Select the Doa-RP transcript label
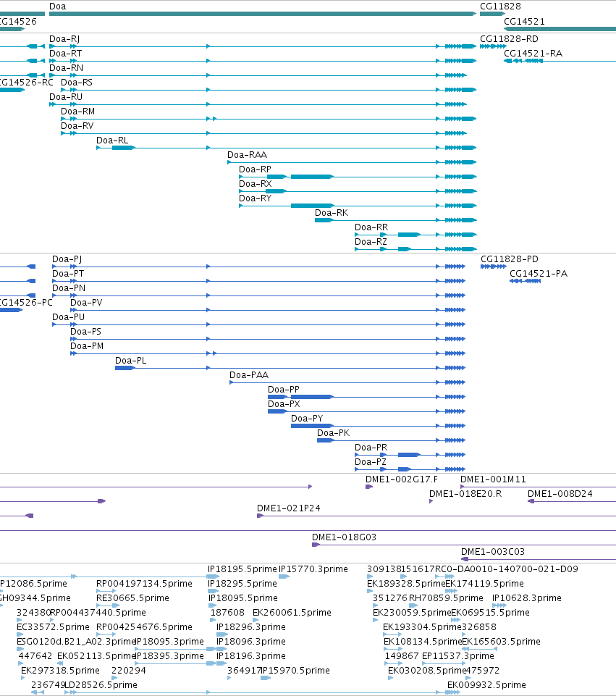Screen dimensions: 616x696 [x=255, y=169]
